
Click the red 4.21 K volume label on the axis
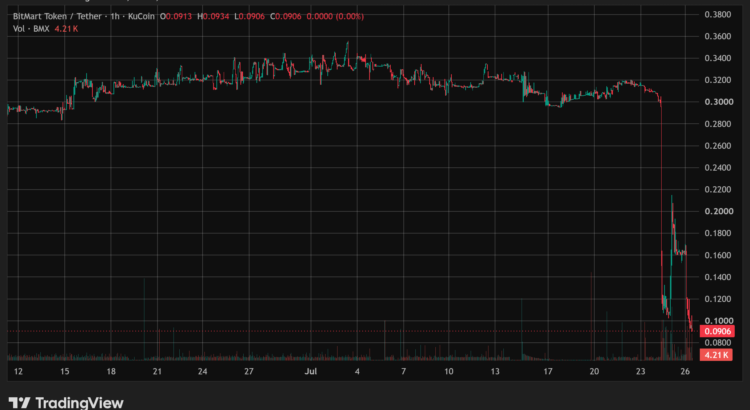click(716, 355)
